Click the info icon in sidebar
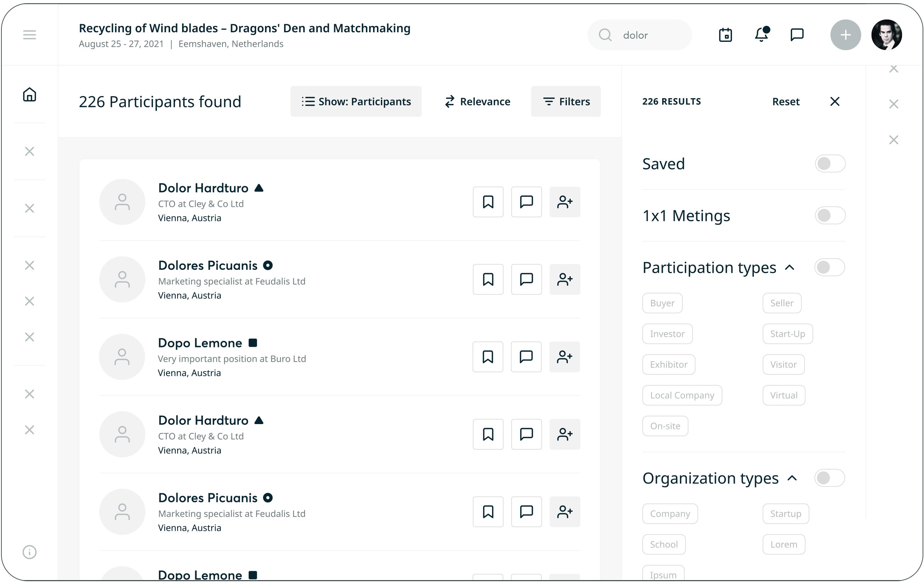This screenshot has height=584, width=924. [29, 552]
